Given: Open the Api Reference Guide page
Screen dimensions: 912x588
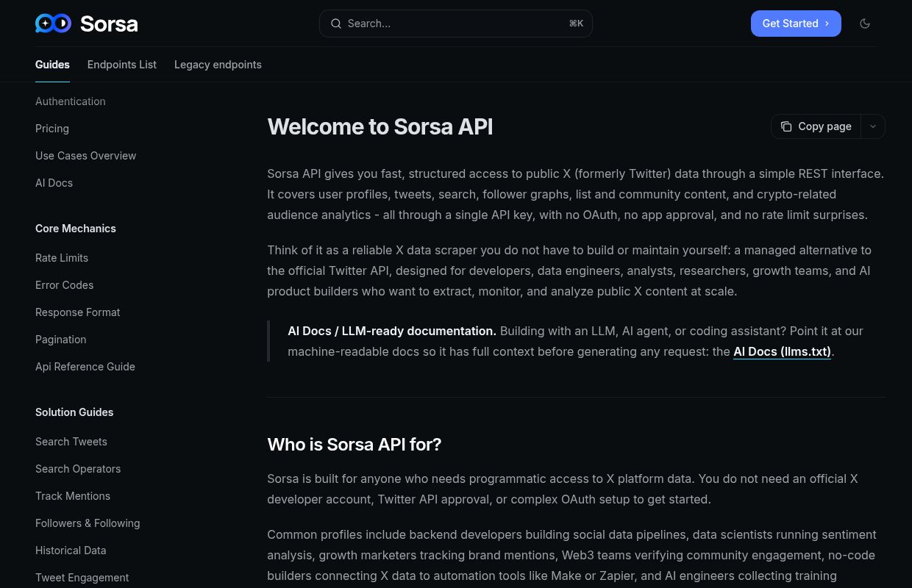Looking at the screenshot, I should [x=85, y=367].
